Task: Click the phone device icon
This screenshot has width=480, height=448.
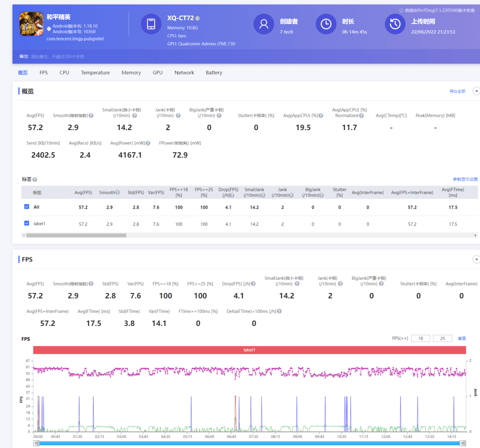Action: pos(151,24)
